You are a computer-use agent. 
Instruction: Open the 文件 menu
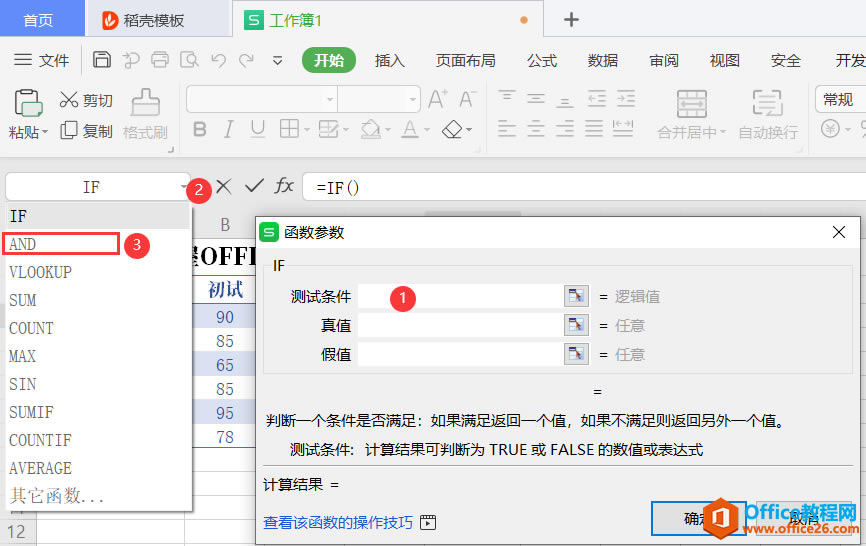click(x=41, y=60)
